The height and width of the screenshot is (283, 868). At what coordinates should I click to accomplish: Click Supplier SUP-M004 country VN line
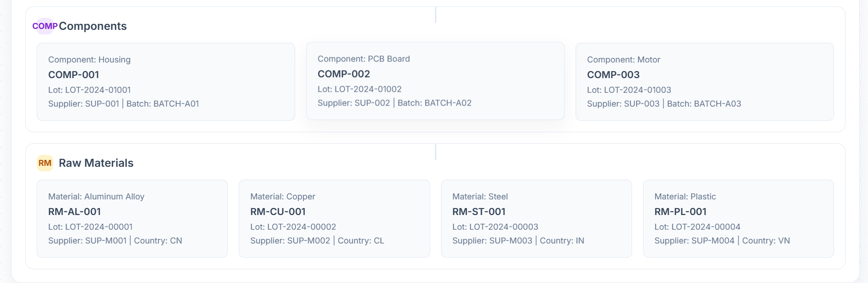tap(722, 241)
